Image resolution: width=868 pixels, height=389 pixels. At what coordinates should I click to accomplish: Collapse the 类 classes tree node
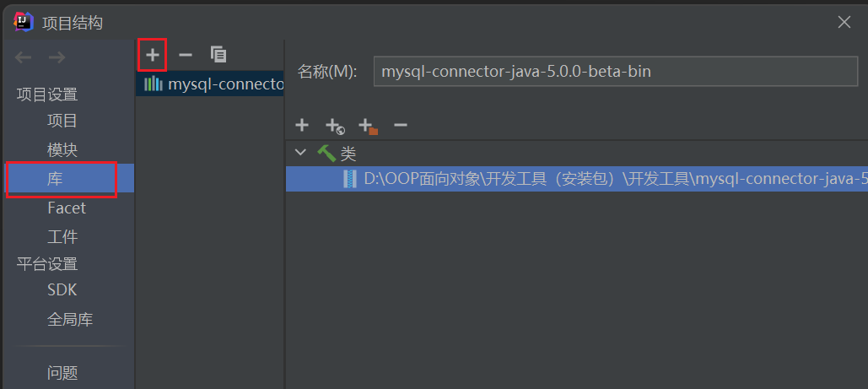300,152
